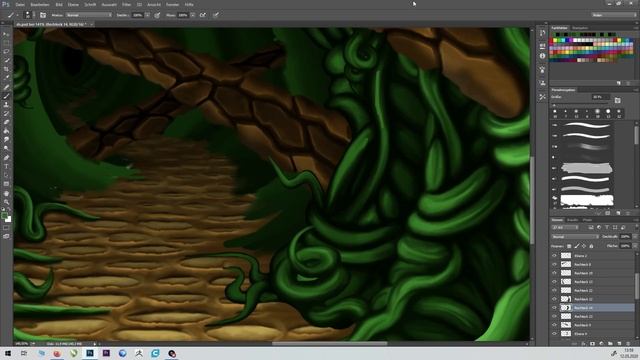Select the Zoom tool
The image size is (640, 360).
tap(6, 202)
